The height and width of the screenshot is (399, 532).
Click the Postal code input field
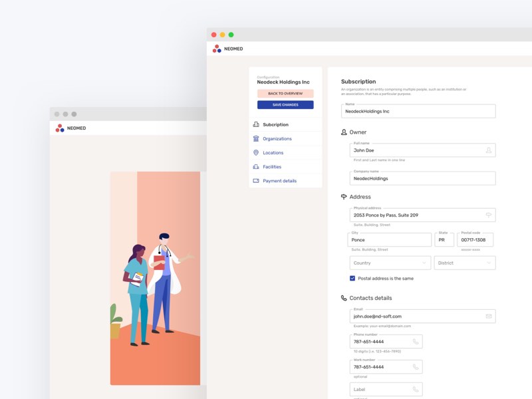coord(475,239)
